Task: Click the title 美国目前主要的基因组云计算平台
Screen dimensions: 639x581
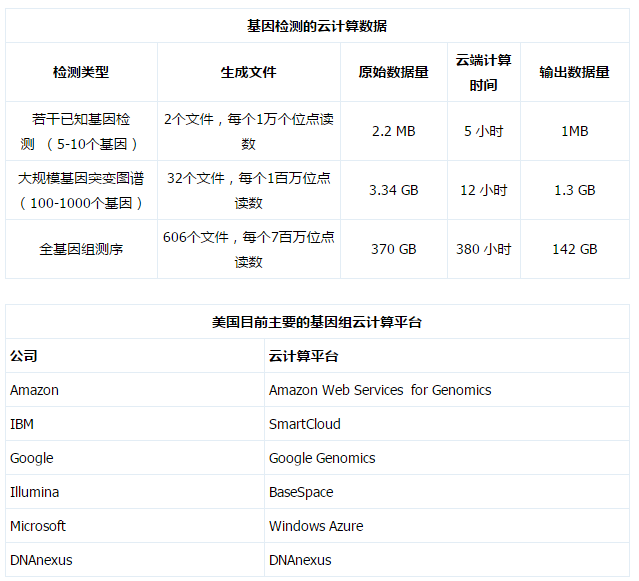Action: pyautogui.click(x=317, y=322)
